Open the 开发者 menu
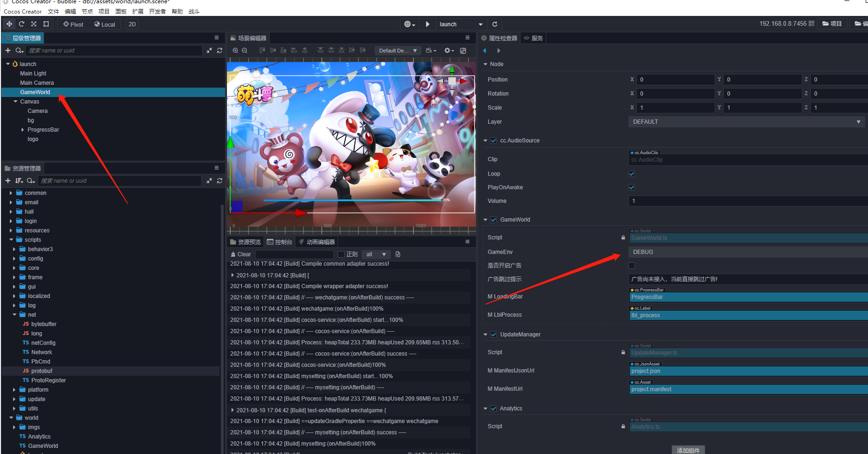Viewport: 868px width, 454px height. pos(158,11)
